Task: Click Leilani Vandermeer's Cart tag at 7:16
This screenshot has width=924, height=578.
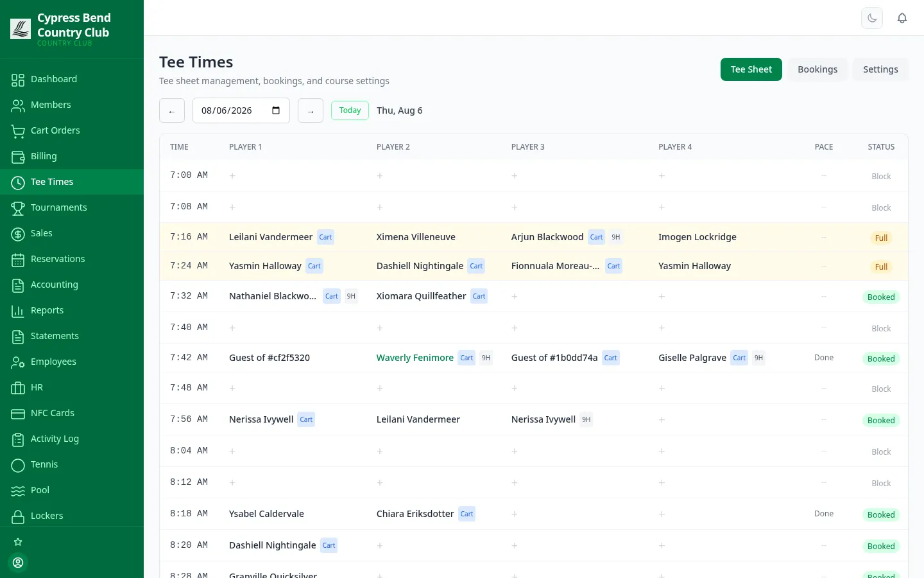Action: click(325, 237)
